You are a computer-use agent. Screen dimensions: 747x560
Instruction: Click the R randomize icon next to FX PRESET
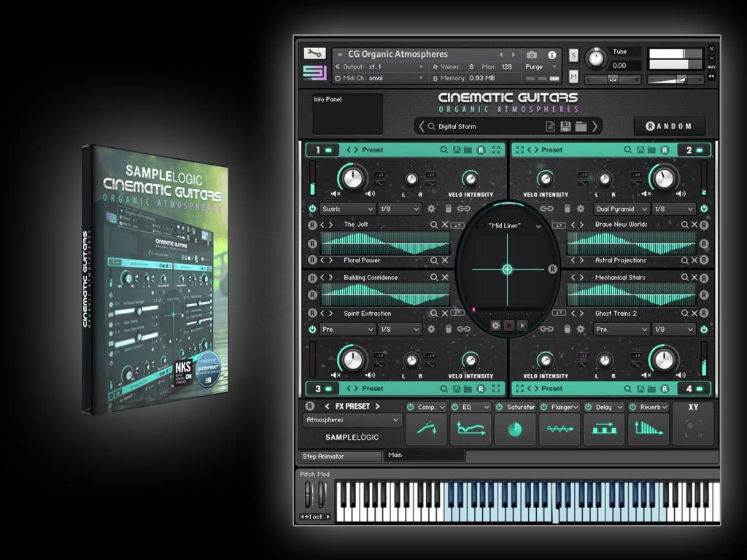point(309,406)
